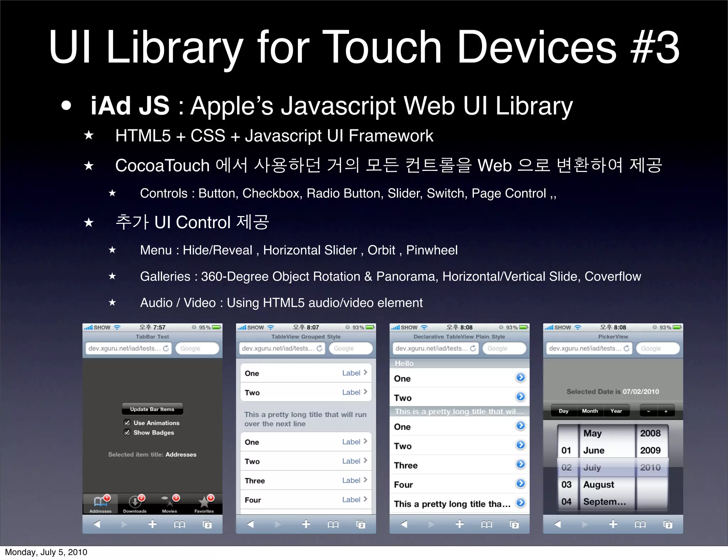This screenshot has height=560, width=728.
Task: Select the Year segment in PickerView
Action: (x=616, y=411)
